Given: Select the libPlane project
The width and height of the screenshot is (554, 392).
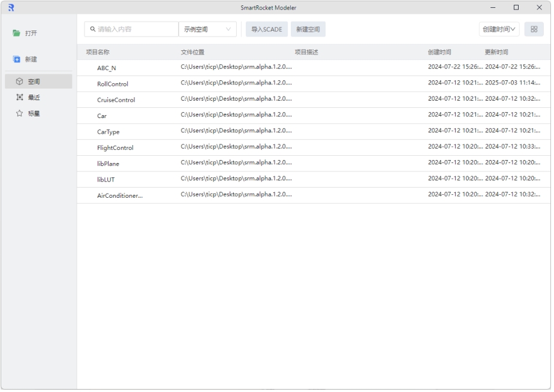Looking at the screenshot, I should tap(109, 164).
